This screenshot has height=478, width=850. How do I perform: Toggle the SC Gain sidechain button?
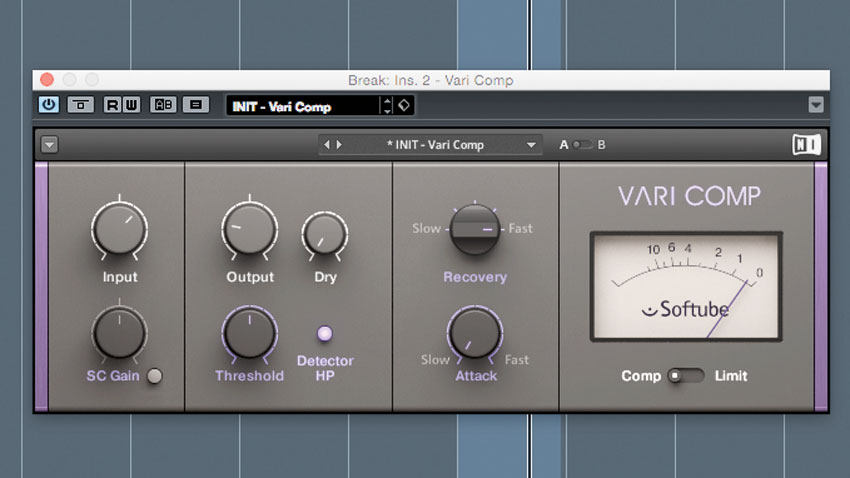154,376
